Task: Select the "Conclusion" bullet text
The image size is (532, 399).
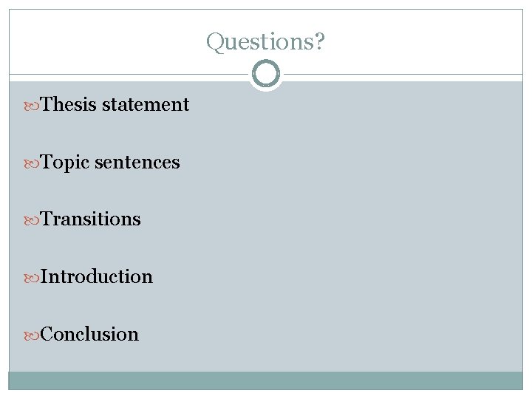Action: 89,334
